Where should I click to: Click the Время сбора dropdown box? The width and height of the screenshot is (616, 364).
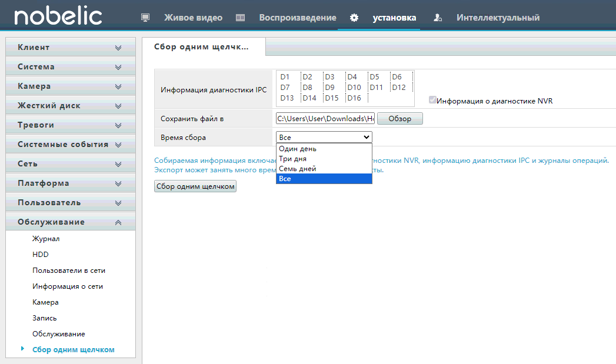(x=324, y=138)
